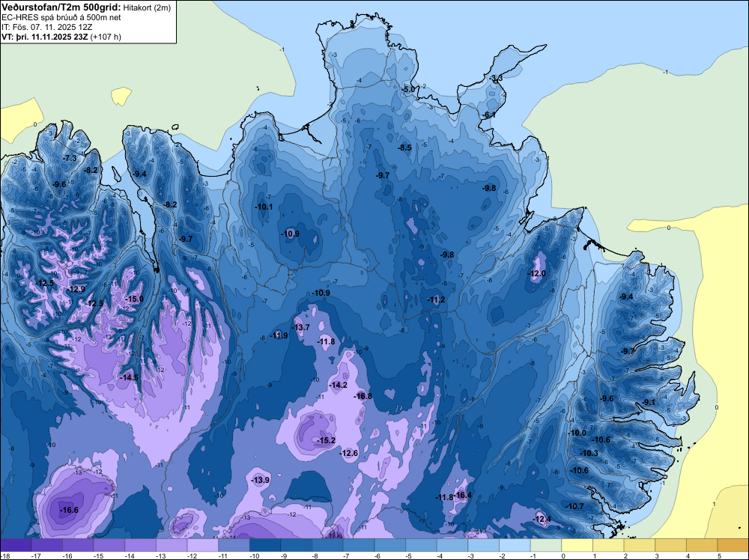This screenshot has width=749, height=560.
Task: Click the -16.8 temperature value on the map
Action: 363,396
